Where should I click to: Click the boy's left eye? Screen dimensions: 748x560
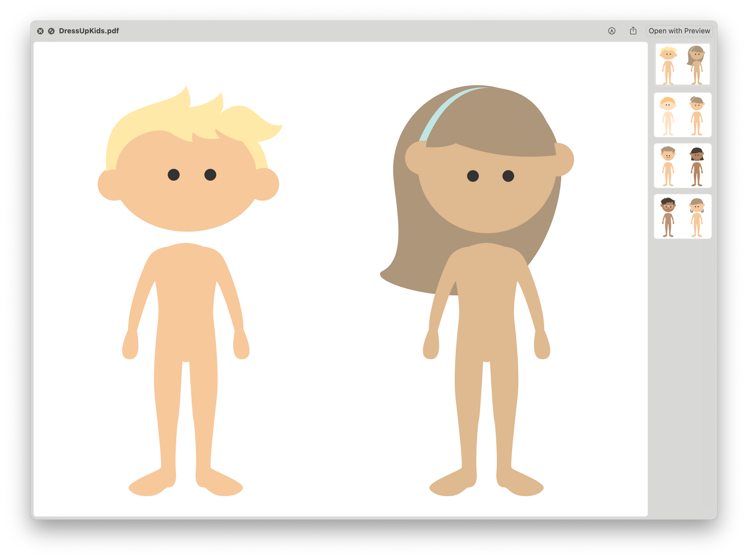point(173,175)
